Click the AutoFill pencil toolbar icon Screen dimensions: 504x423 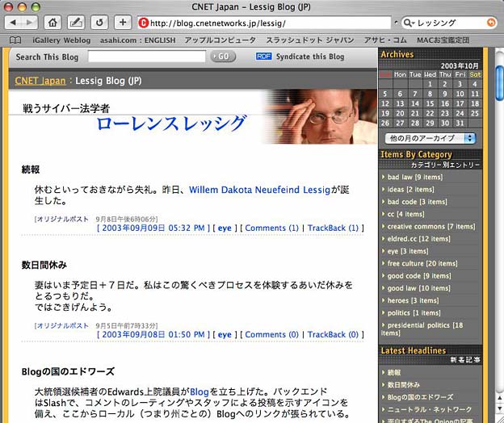click(x=76, y=23)
